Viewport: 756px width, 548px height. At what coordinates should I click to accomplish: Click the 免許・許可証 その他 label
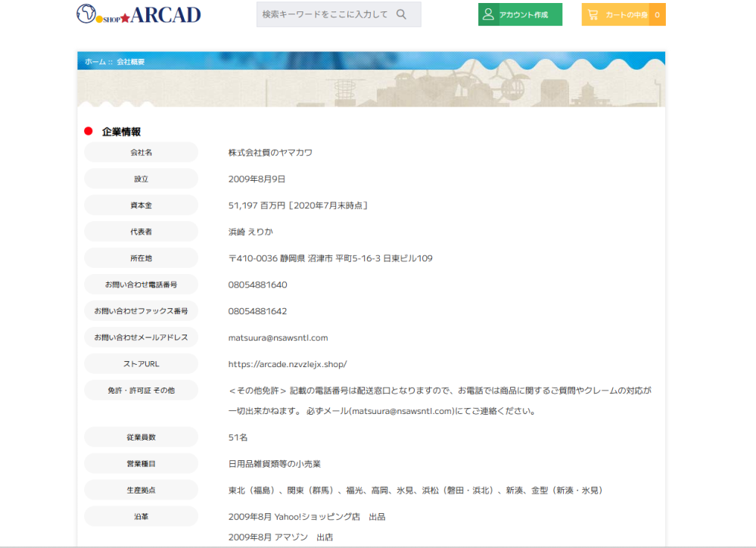141,391
